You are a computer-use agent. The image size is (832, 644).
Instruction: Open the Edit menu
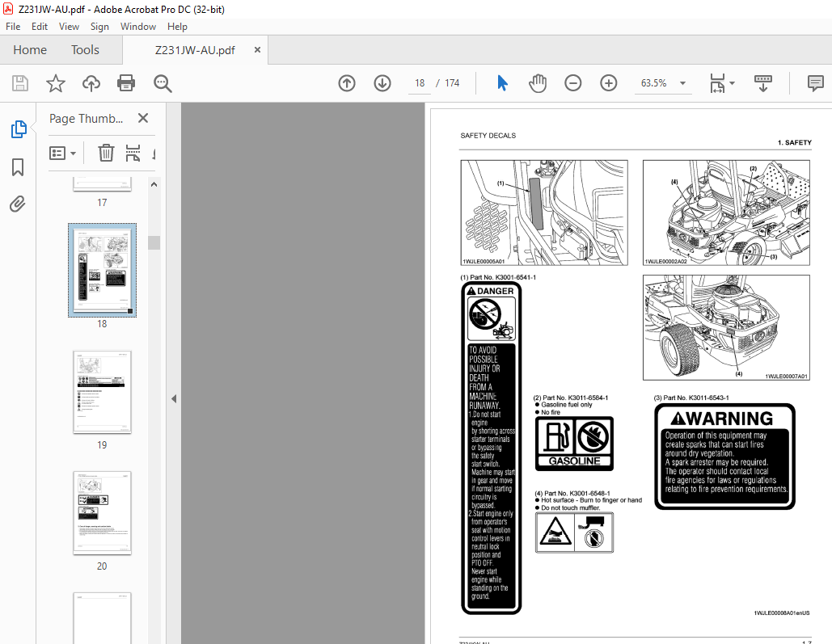pyautogui.click(x=40, y=27)
